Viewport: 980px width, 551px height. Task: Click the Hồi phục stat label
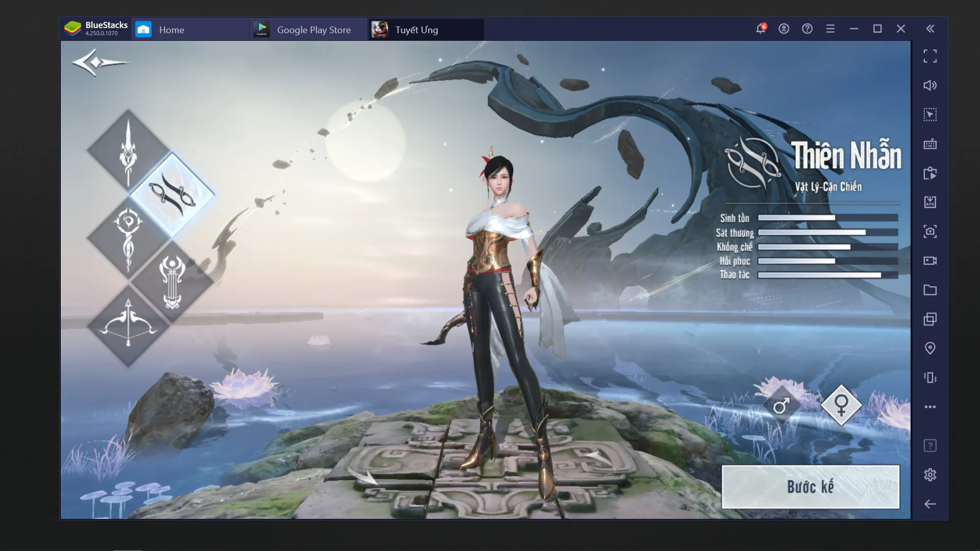(x=734, y=261)
